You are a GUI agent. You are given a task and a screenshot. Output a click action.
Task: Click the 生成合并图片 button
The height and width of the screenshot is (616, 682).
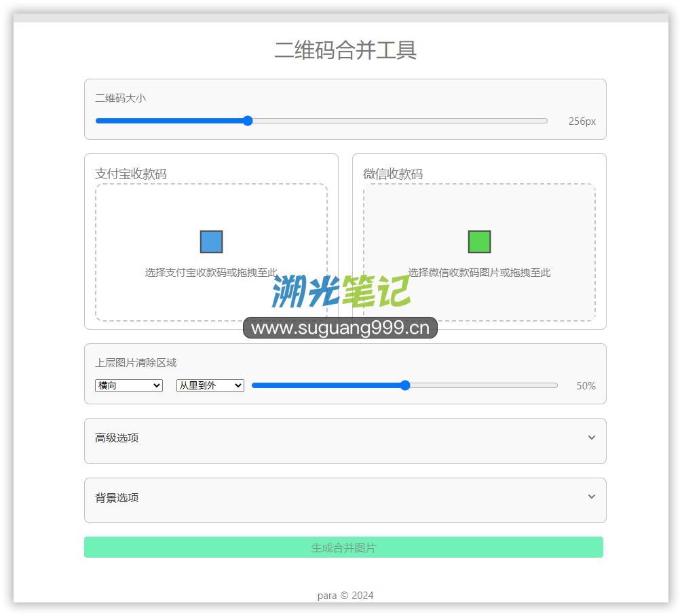[x=343, y=547]
